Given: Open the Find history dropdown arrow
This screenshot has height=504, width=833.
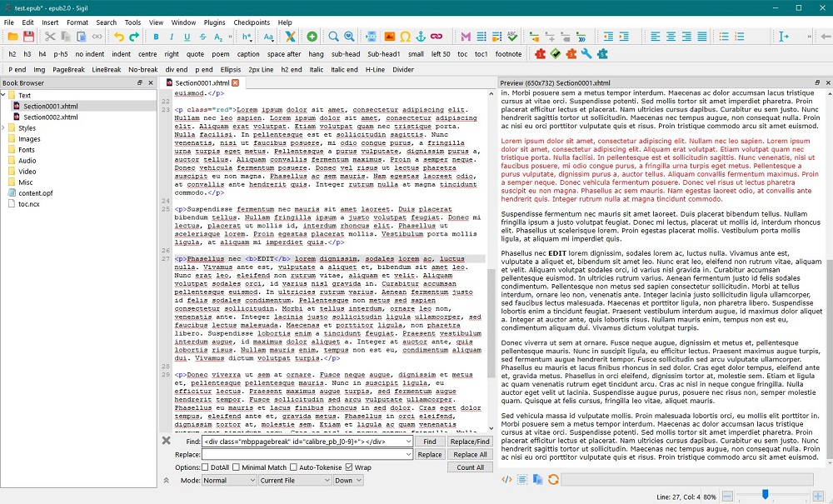Looking at the screenshot, I should [x=408, y=442].
